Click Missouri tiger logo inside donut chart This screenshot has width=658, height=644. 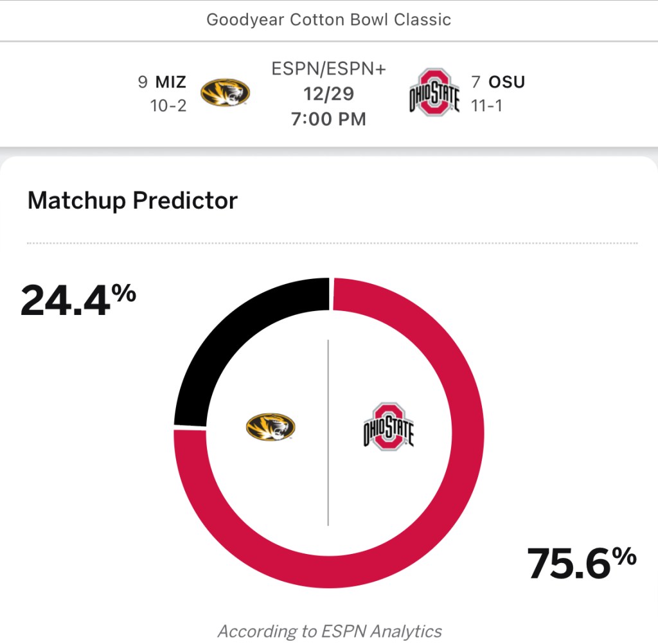pyautogui.click(x=271, y=426)
